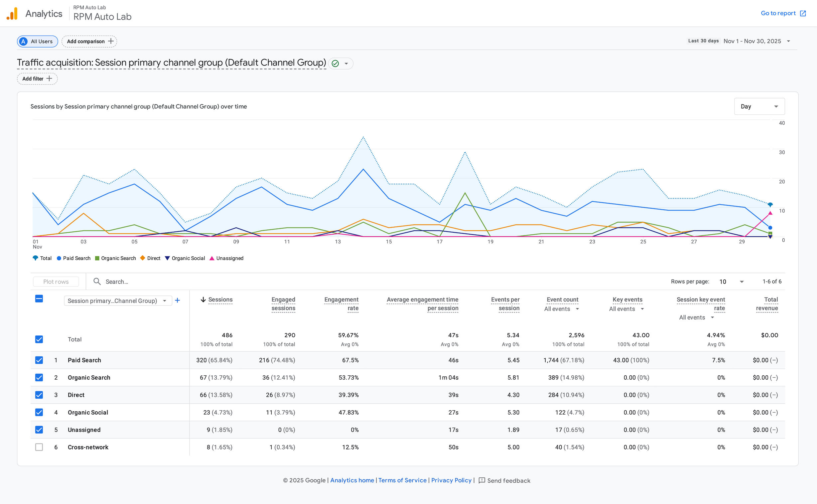Toggle the select-all header checkbox

39,299
